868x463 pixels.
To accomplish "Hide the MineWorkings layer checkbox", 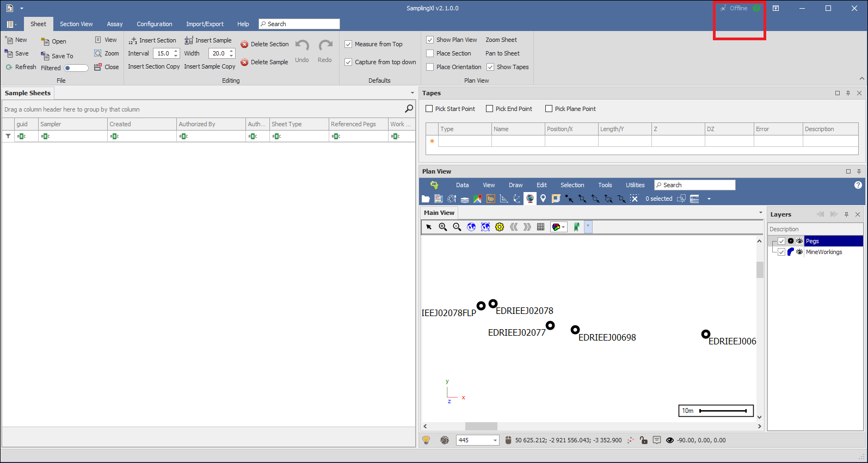I will point(781,252).
